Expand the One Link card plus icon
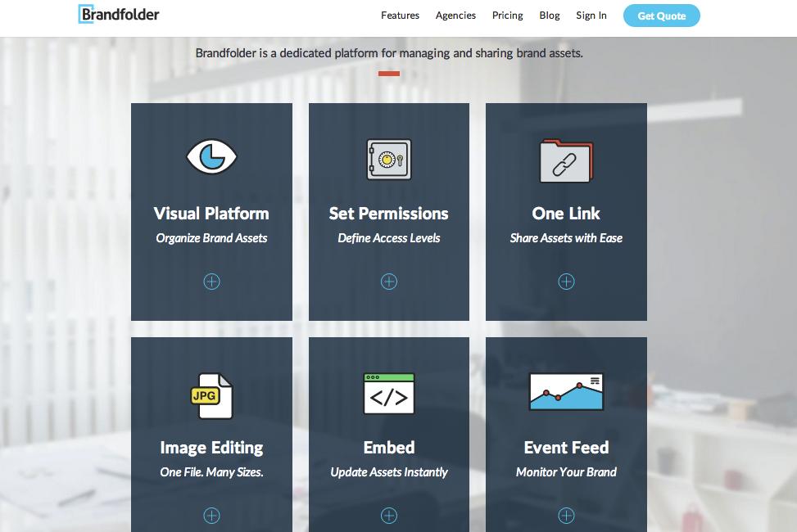Viewport: 797px width, 532px height. pyautogui.click(x=566, y=282)
